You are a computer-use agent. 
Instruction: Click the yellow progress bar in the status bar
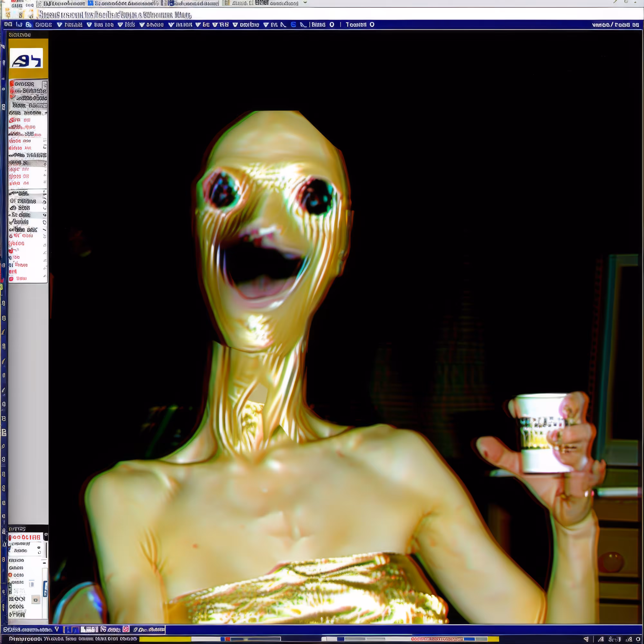point(165,639)
